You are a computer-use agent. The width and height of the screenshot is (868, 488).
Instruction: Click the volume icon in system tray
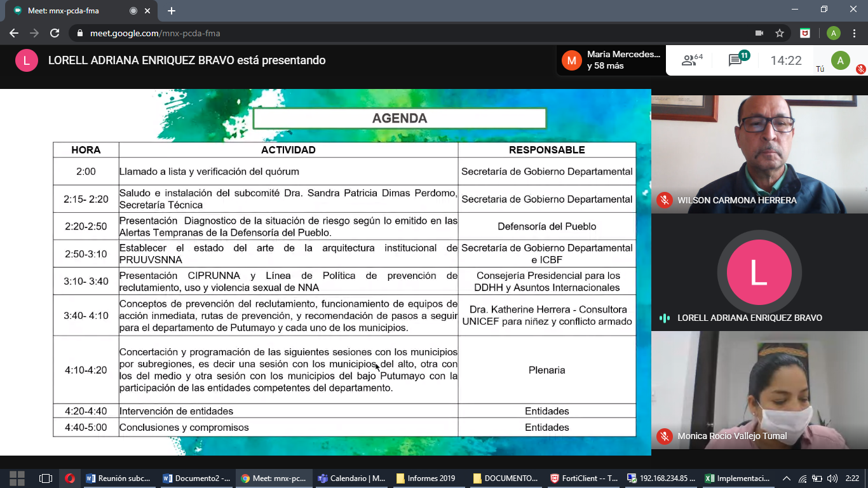tap(832, 478)
